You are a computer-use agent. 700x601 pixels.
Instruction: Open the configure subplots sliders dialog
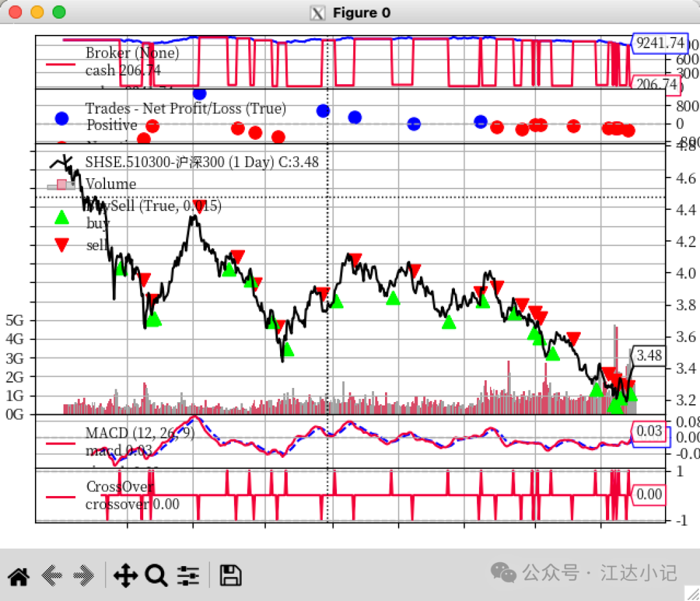tap(189, 575)
